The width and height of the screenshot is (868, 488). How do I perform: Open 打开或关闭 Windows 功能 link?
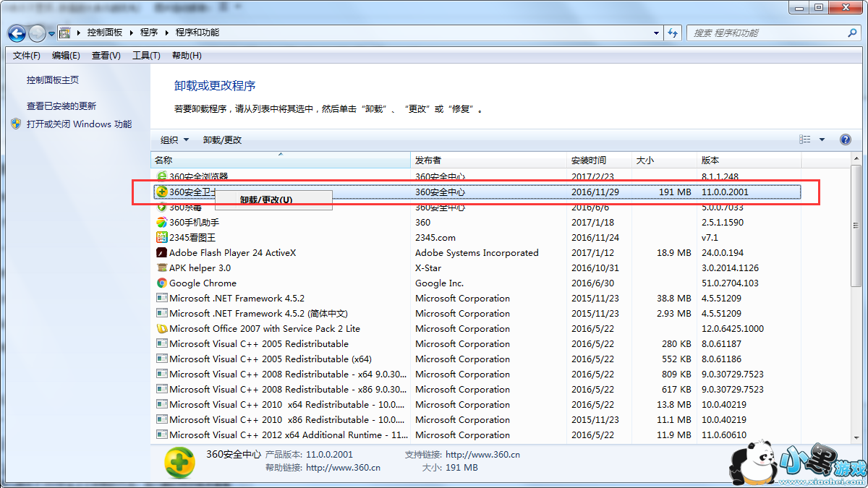click(x=80, y=124)
